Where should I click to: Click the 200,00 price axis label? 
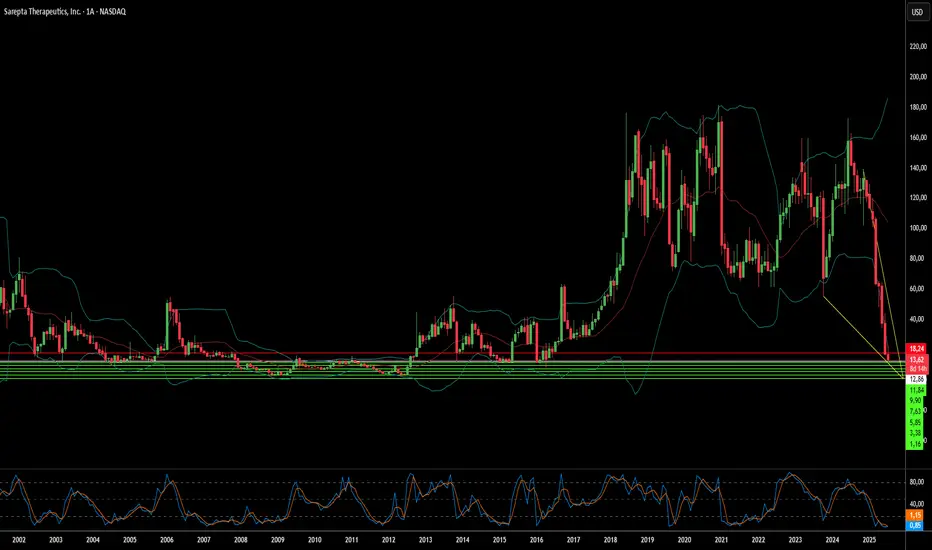(918, 77)
